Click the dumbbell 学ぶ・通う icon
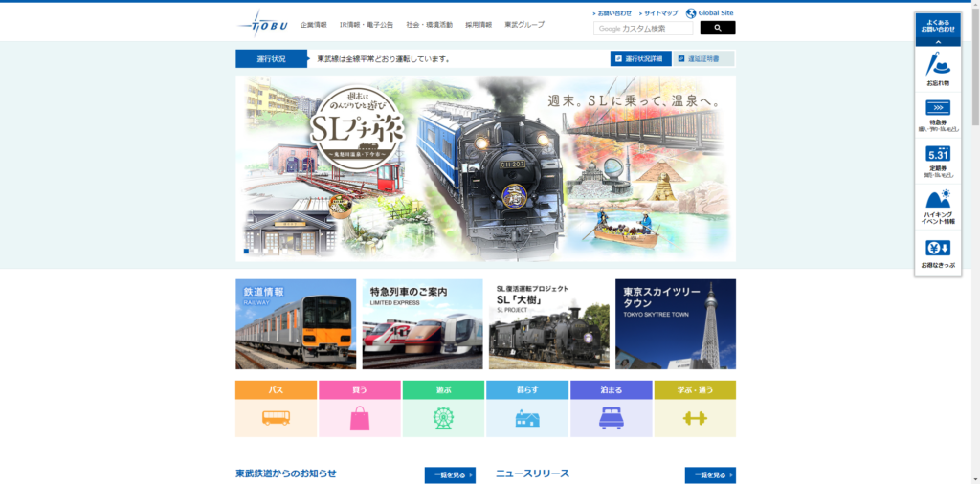The image size is (980, 484). pos(695,418)
